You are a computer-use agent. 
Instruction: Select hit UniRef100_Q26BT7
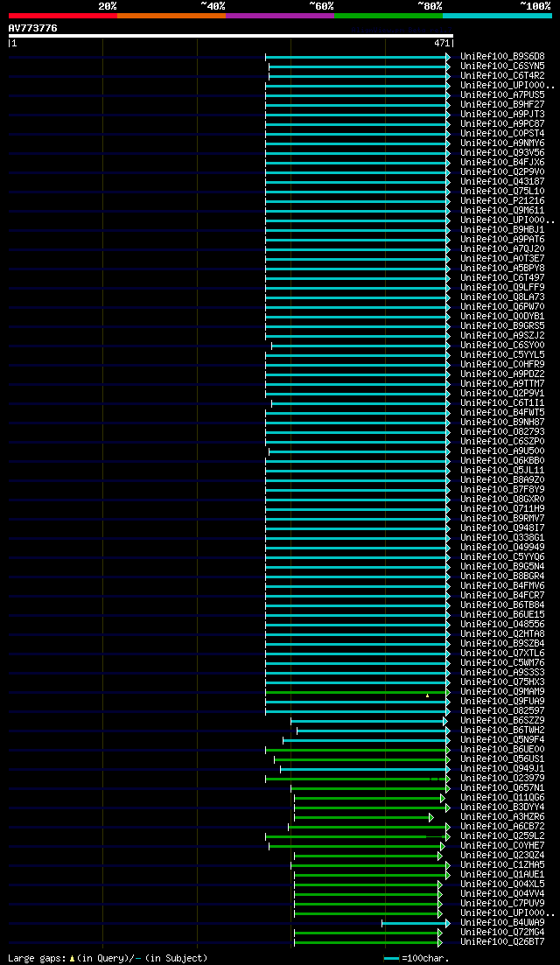coord(502,941)
